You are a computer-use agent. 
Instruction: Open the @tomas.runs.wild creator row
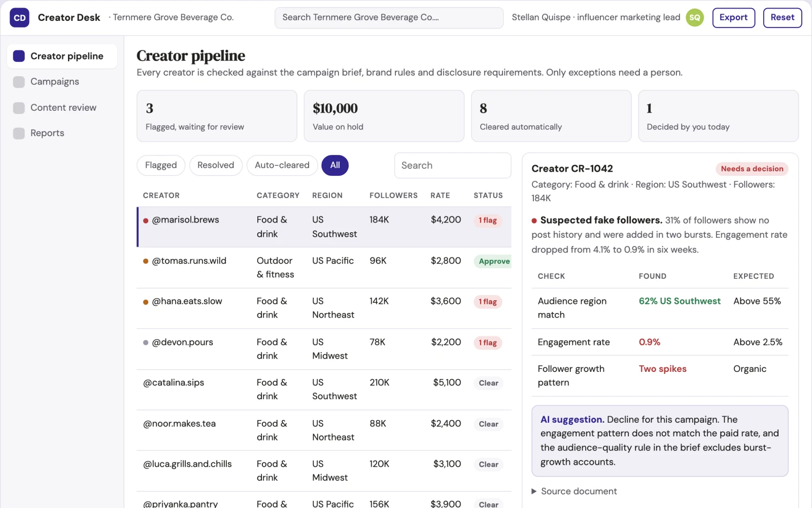[x=324, y=268]
